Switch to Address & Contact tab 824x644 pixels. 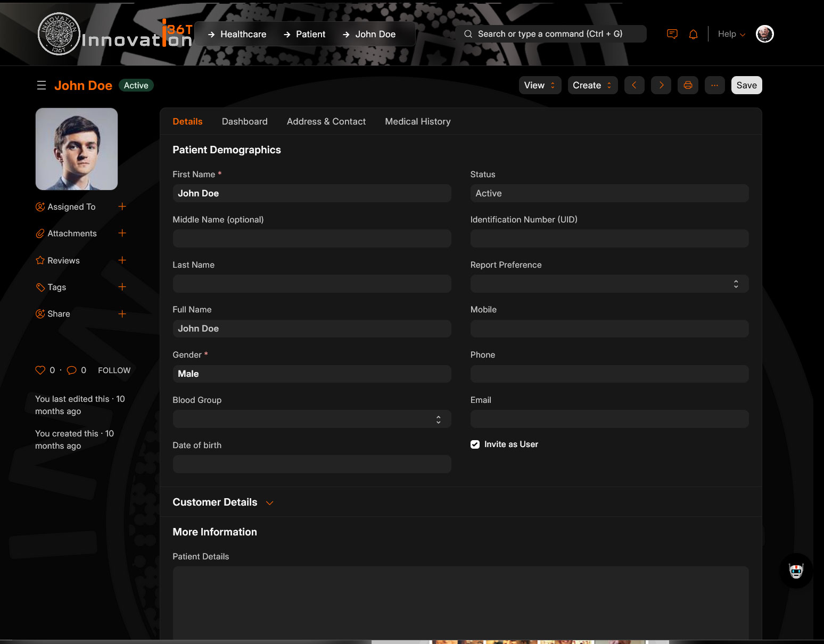tap(326, 121)
